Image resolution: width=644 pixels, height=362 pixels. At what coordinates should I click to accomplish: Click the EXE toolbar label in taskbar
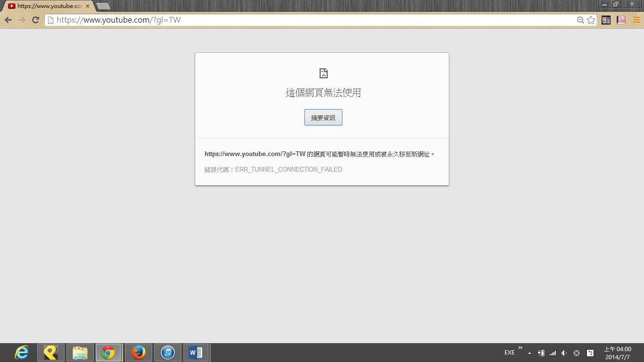pyautogui.click(x=510, y=353)
